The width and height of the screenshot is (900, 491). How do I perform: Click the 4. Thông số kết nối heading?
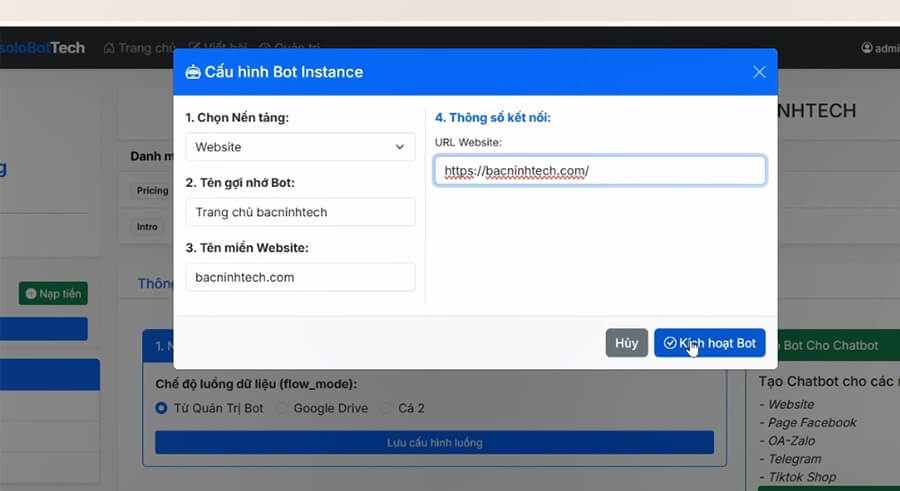coord(492,117)
